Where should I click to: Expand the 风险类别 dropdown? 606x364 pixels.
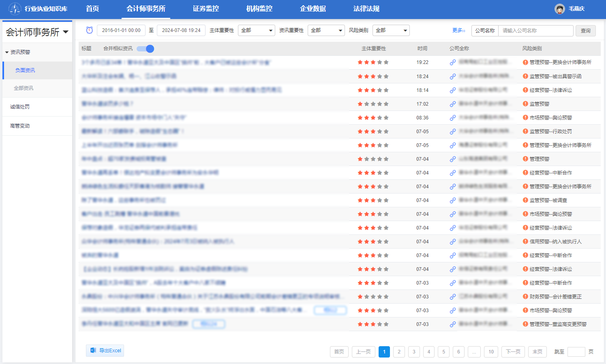tap(391, 30)
